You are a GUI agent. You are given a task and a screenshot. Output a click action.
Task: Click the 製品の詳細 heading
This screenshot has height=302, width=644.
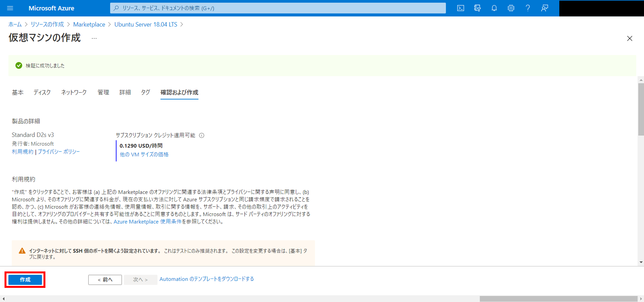(26, 121)
